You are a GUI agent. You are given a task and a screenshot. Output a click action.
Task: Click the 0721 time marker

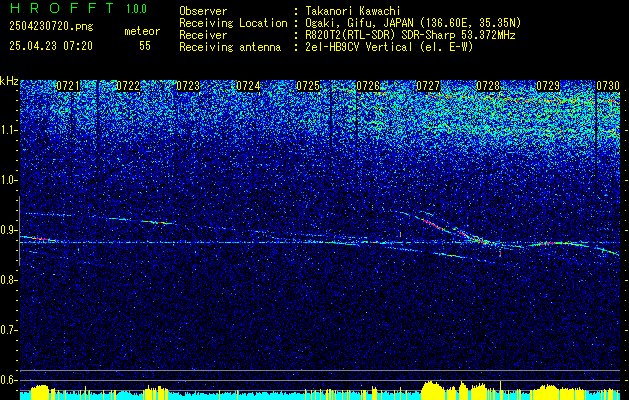(x=68, y=86)
